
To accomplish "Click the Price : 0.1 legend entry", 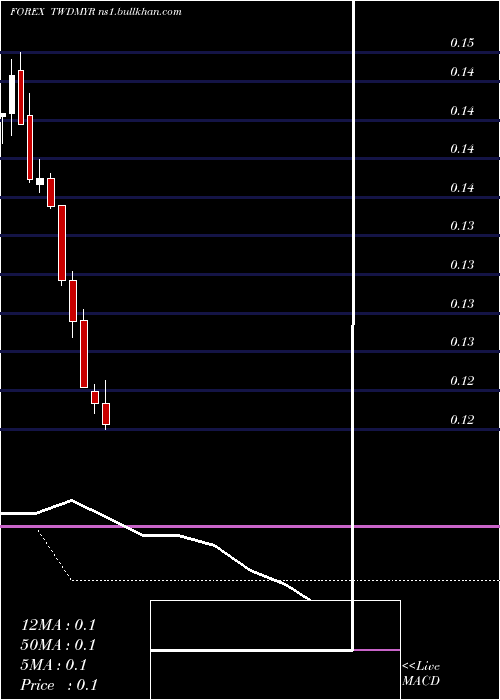I will point(59,685).
